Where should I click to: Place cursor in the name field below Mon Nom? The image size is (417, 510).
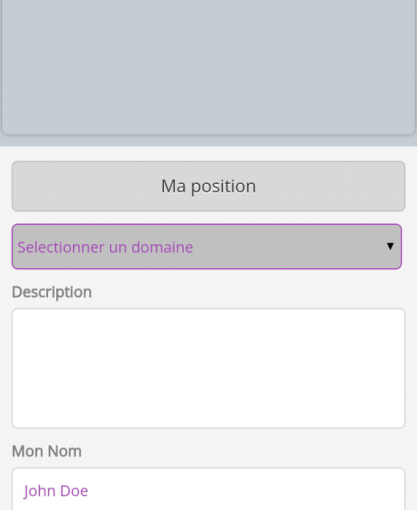pyautogui.click(x=208, y=489)
